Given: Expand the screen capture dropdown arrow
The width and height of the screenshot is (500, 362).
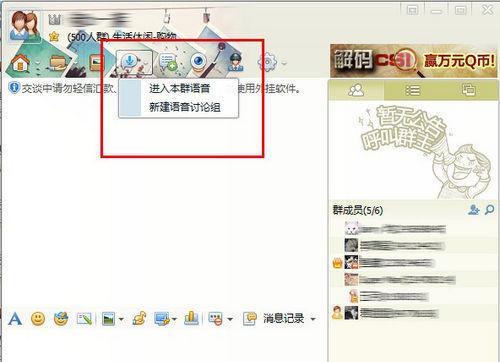Looking at the screenshot, I should [174, 319].
